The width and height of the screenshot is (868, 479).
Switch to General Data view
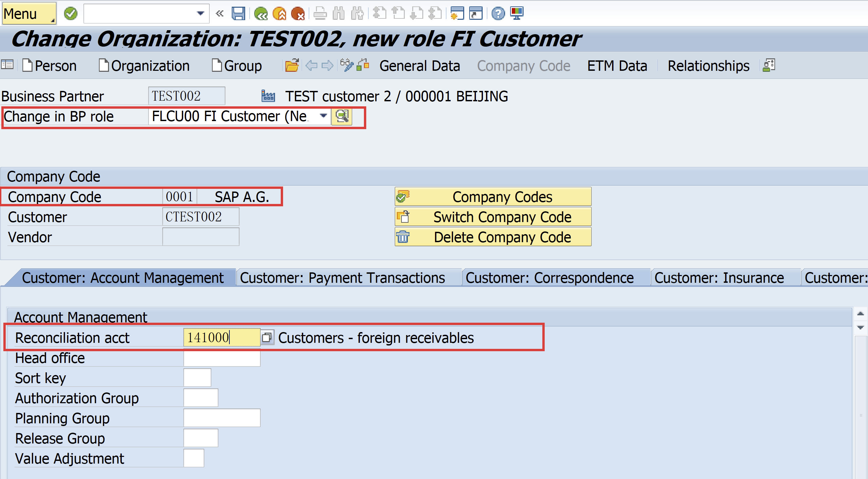click(x=420, y=65)
